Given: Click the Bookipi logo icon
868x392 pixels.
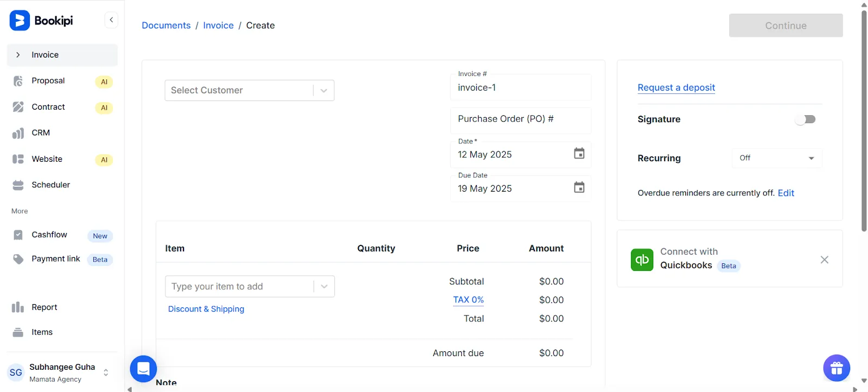Looking at the screenshot, I should point(20,21).
